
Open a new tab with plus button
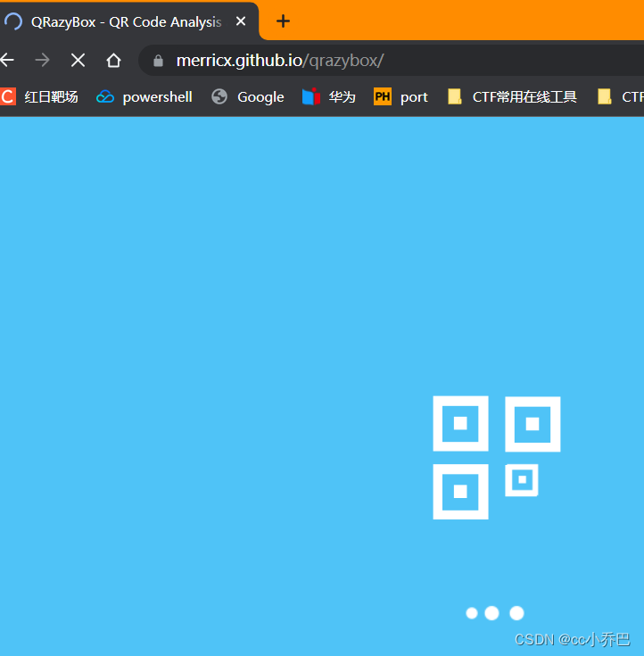pos(283,21)
